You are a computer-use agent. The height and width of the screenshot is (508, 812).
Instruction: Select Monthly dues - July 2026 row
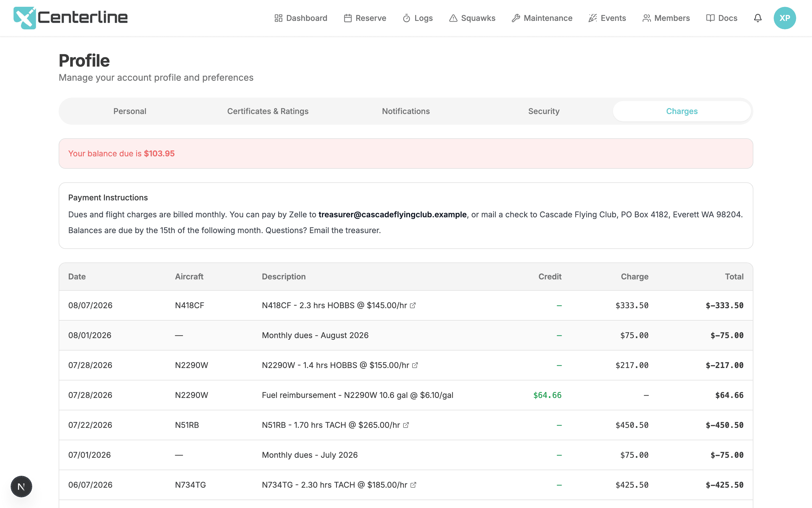coord(406,455)
